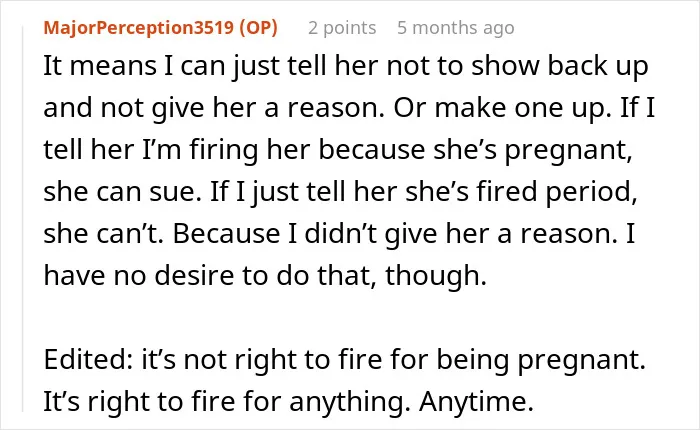Collapse comment via vertical thread line
Screen dimensions: 700x430
[23, 219]
